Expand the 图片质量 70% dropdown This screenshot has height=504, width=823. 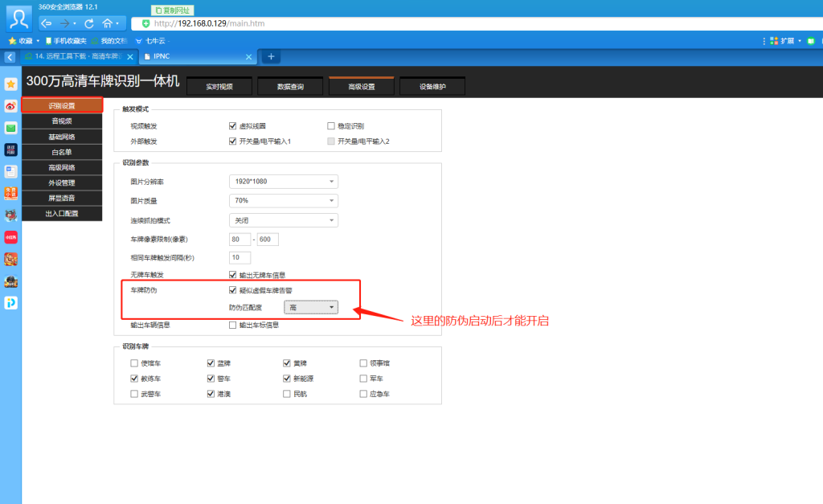284,200
